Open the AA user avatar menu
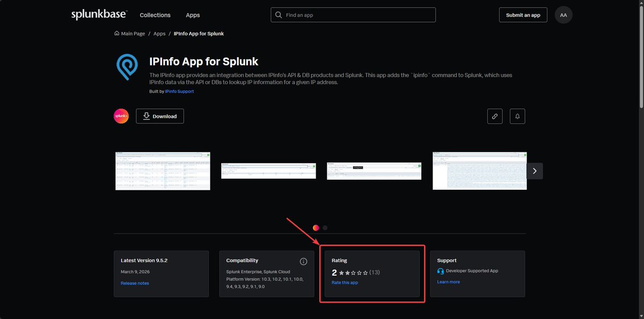This screenshot has width=644, height=319. click(563, 15)
